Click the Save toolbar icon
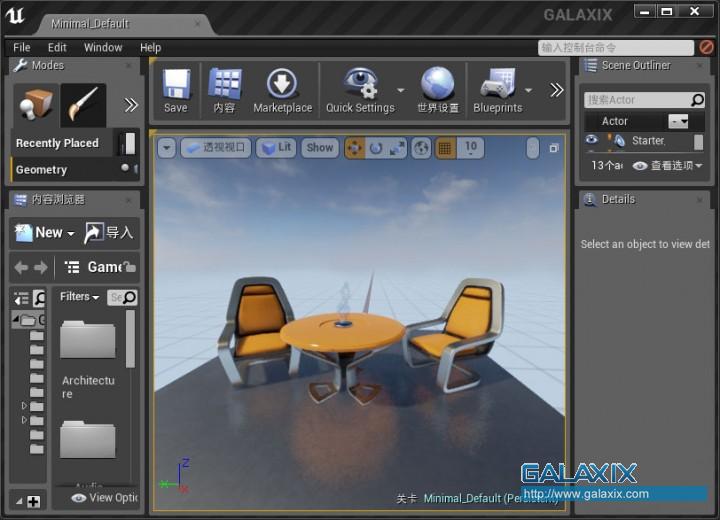 pos(176,90)
